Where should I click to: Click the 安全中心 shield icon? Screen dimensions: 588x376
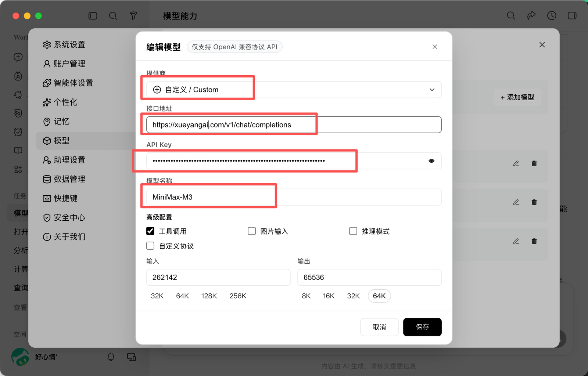coord(47,218)
